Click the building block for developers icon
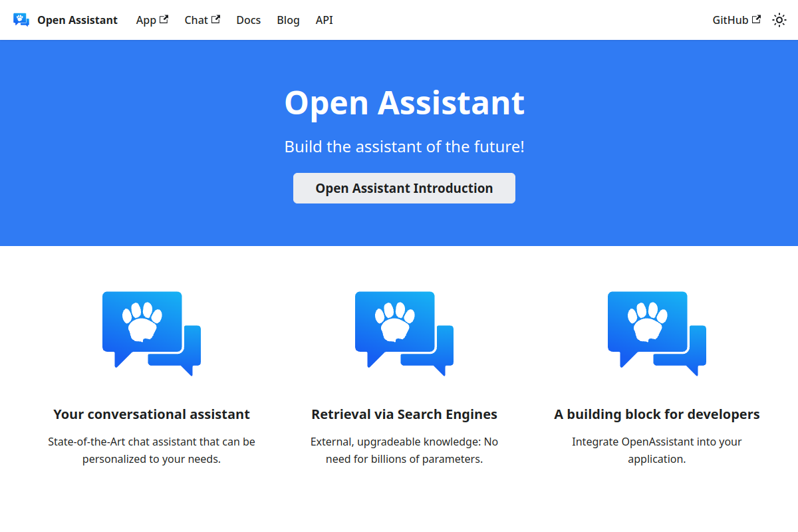This screenshot has height=532, width=798. point(656,332)
